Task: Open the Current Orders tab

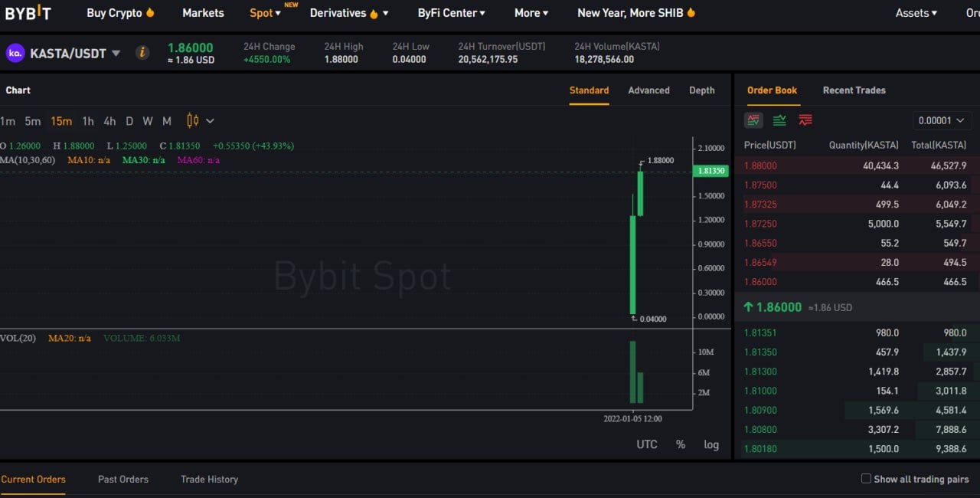Action: [33, 480]
